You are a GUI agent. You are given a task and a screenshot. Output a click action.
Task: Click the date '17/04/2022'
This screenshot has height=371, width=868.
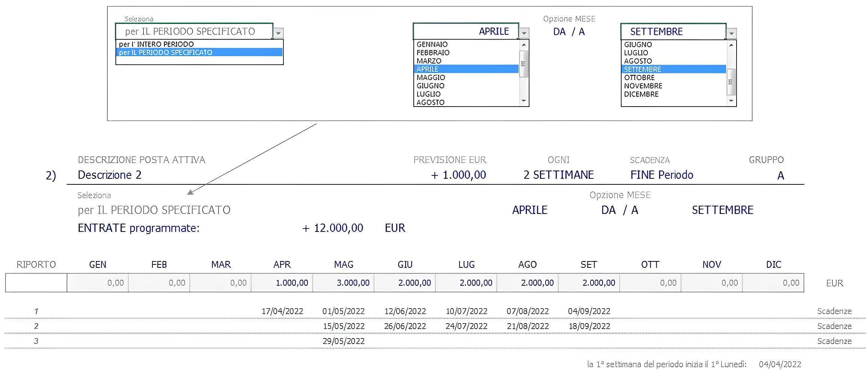coord(282,311)
